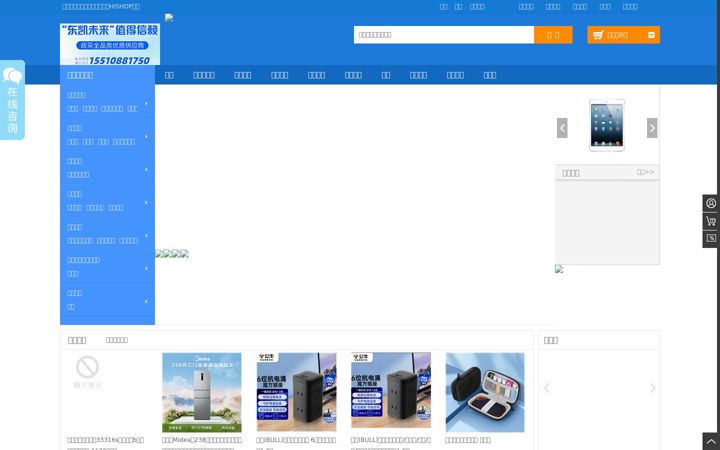The height and width of the screenshot is (450, 720).
Task: Click the orange search button
Action: [553, 35]
